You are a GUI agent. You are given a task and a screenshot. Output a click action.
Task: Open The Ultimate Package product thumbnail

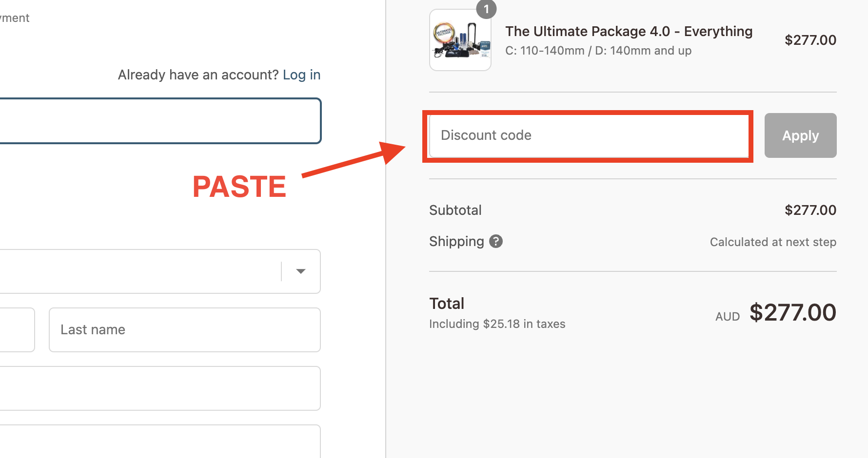(x=460, y=40)
